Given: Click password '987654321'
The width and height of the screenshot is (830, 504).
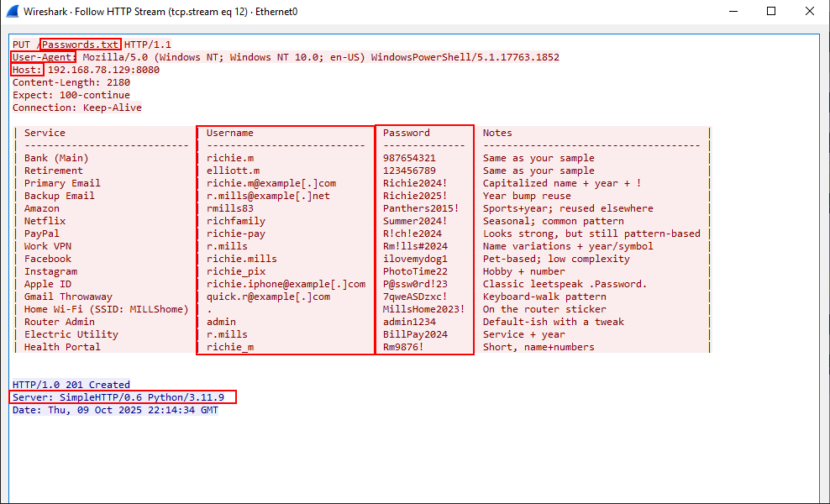Looking at the screenshot, I should [410, 158].
